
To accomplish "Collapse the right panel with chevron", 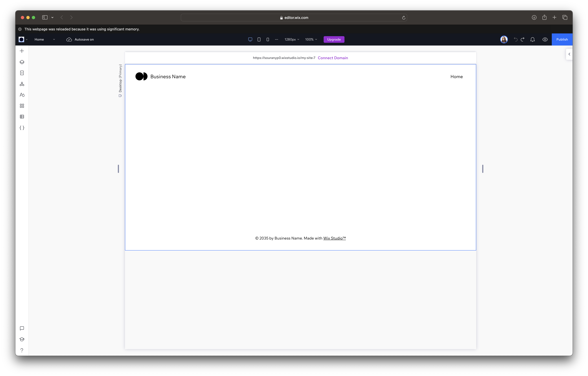I will tap(569, 54).
